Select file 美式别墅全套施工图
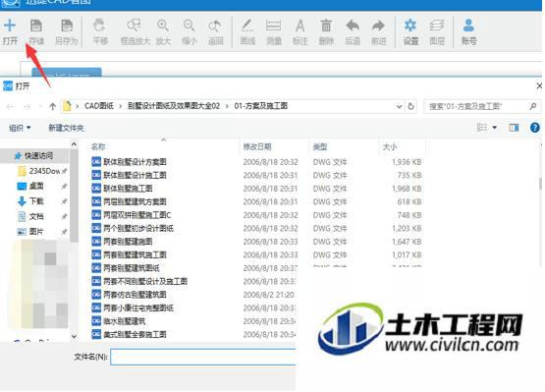545x392 pixels. tap(135, 334)
